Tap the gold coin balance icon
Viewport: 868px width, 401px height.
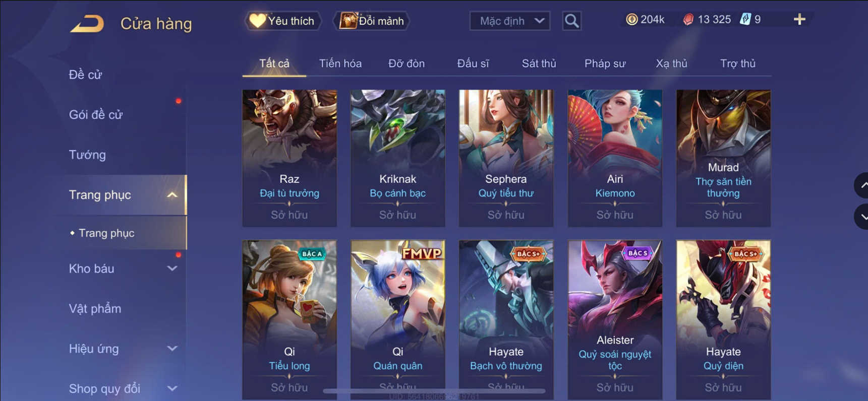[x=631, y=20]
